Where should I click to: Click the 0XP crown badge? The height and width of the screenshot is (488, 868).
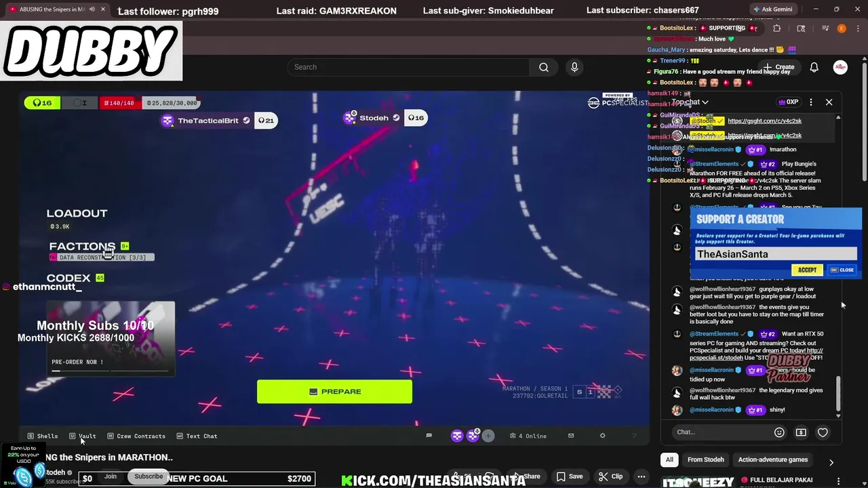tap(788, 102)
